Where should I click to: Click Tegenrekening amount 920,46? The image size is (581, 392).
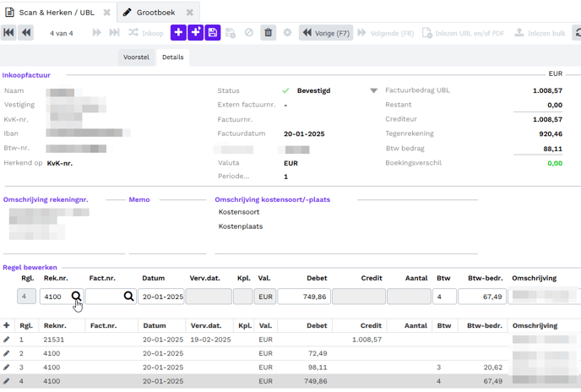[551, 133]
